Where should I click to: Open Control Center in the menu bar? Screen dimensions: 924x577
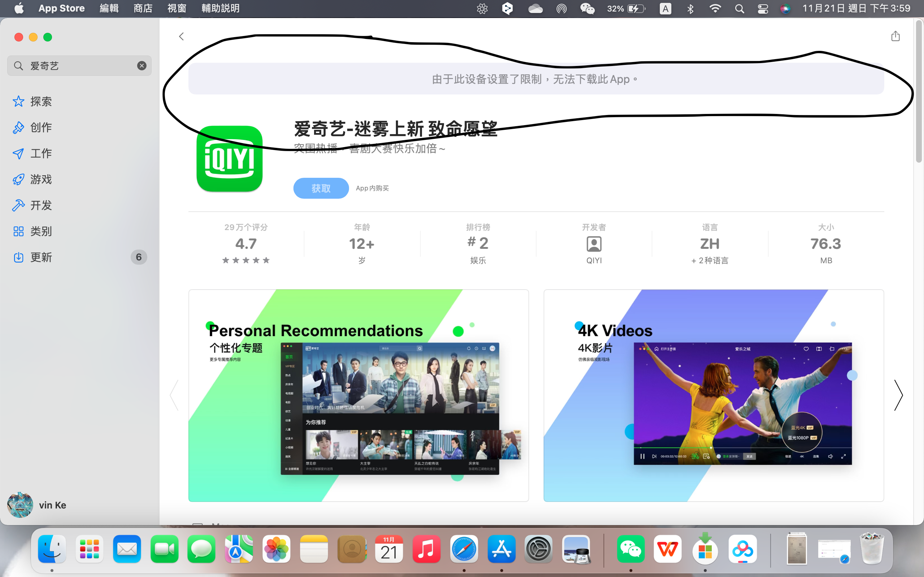coord(763,8)
